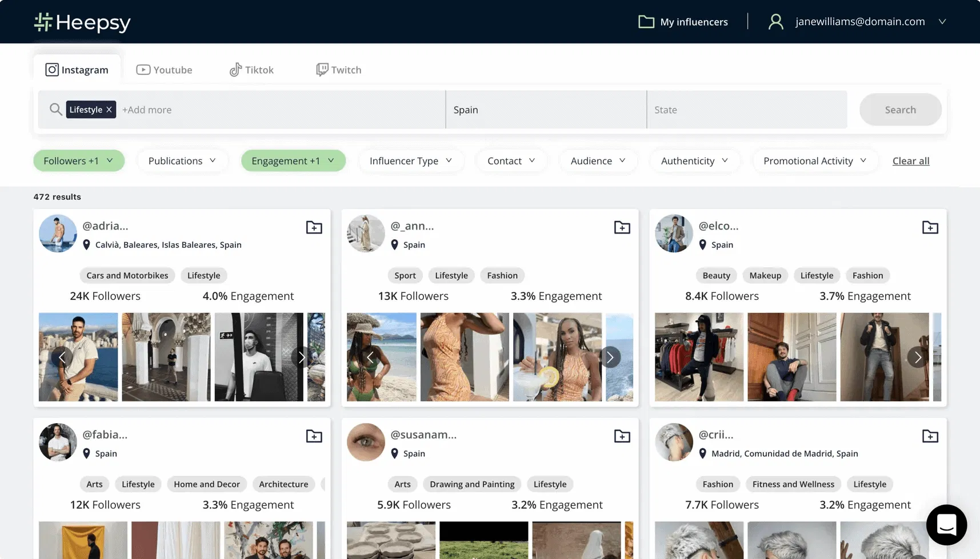Image resolution: width=980 pixels, height=559 pixels.
Task: Click the Spain country field
Action: [x=546, y=110]
